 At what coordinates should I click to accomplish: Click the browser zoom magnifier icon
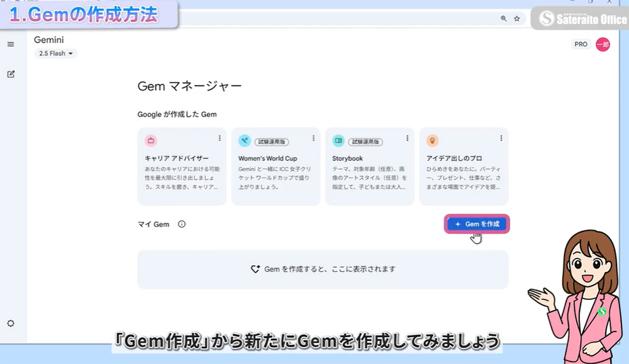tap(503, 18)
